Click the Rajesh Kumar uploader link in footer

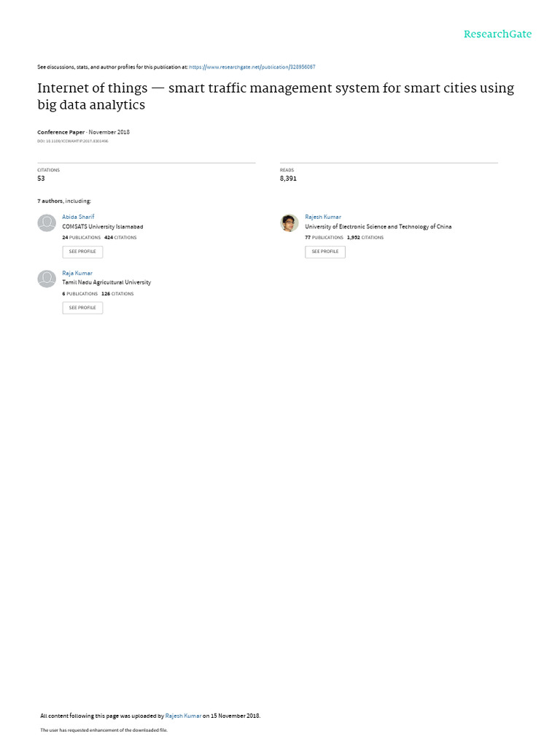click(x=183, y=716)
